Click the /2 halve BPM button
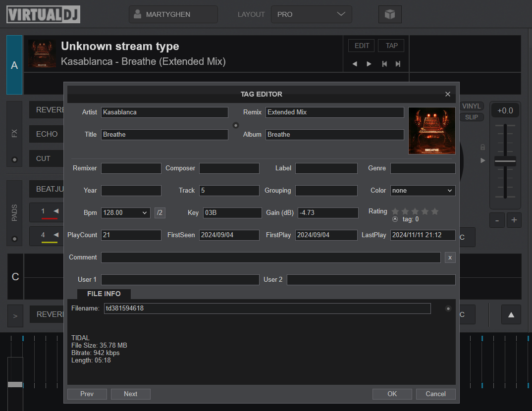The image size is (532, 411). 160,213
